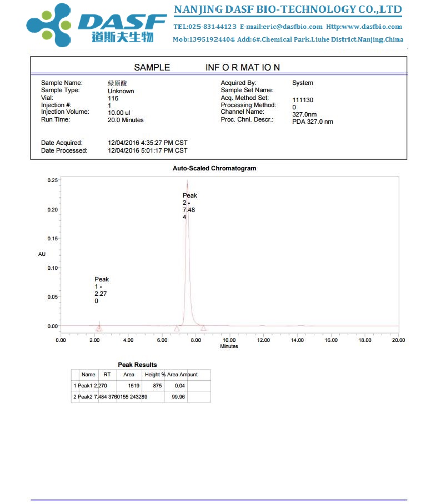Click the 99.96 area percent cell

pyautogui.click(x=178, y=397)
